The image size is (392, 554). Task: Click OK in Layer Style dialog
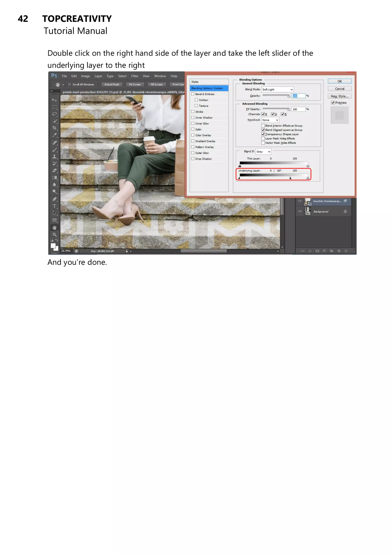(340, 81)
